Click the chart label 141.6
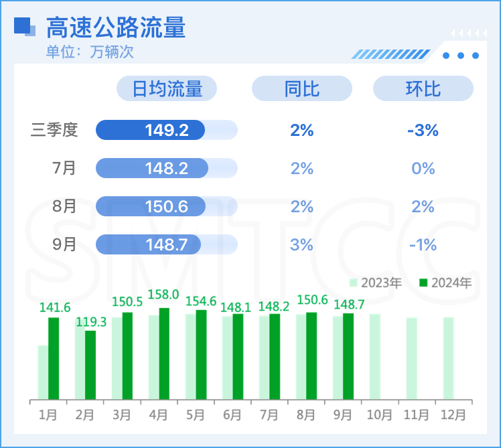The height and width of the screenshot is (448, 501). [55, 307]
